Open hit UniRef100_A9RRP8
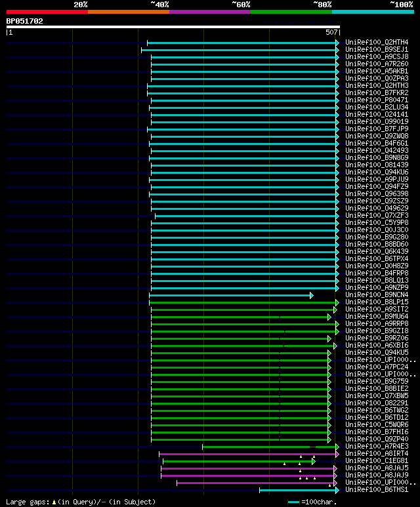 [377, 324]
